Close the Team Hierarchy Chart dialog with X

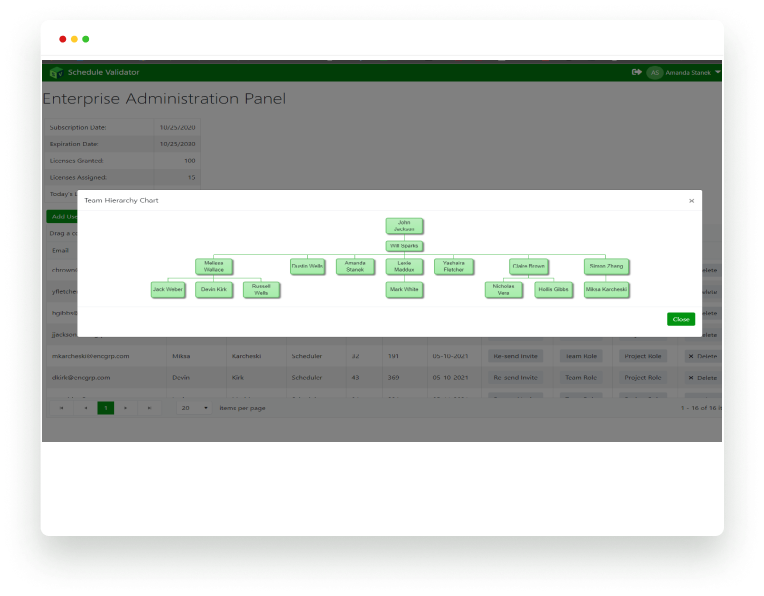(691, 201)
